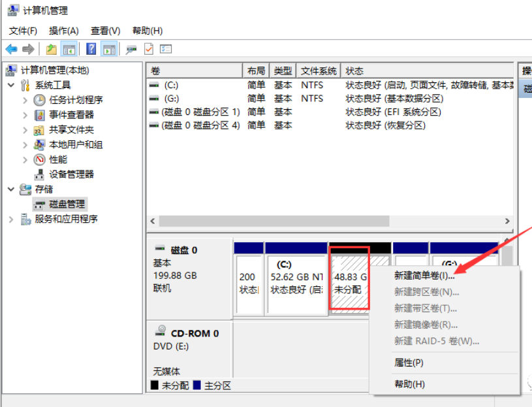Click the blue Help question mark icon
Screen dimensions: 532x407
pos(91,49)
